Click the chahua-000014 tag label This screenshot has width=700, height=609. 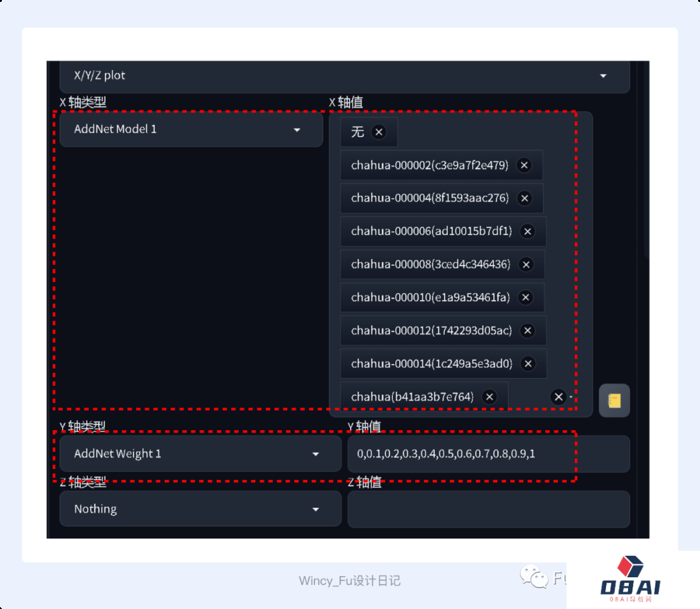point(431,363)
